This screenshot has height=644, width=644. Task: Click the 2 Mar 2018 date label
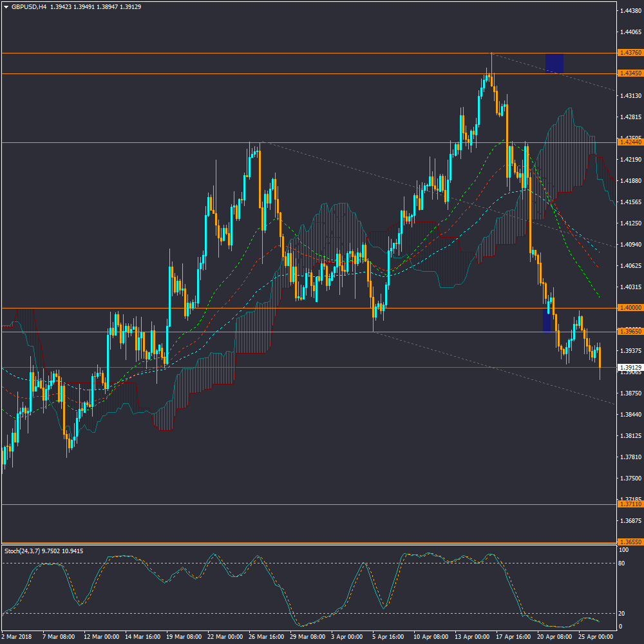[17, 636]
